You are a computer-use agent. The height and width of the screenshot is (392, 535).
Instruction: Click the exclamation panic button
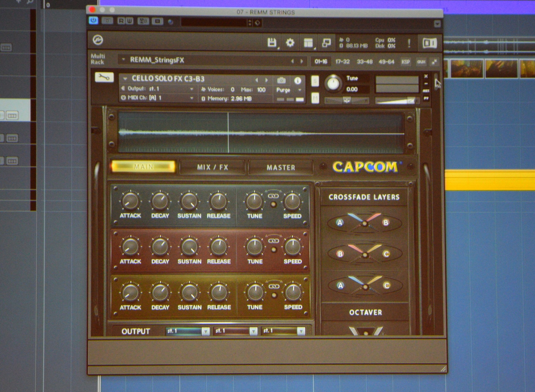pos(409,43)
